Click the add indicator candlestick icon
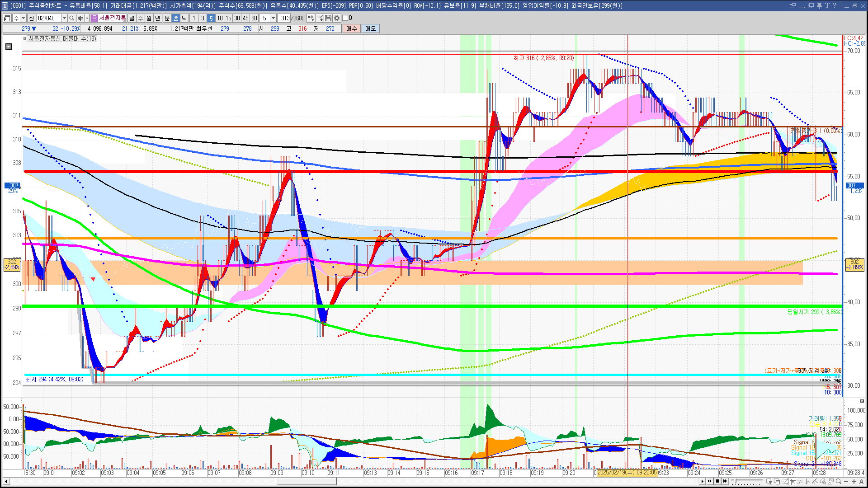This screenshot has height=488, width=868. [x=311, y=18]
